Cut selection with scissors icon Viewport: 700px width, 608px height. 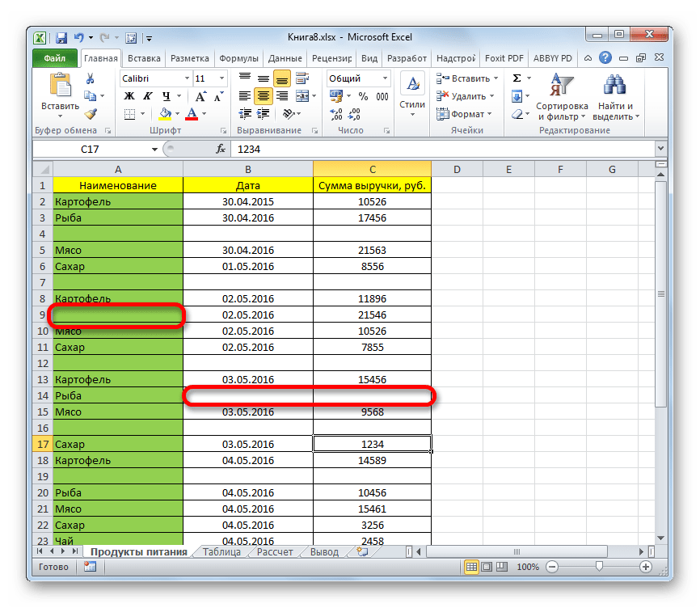click(91, 79)
